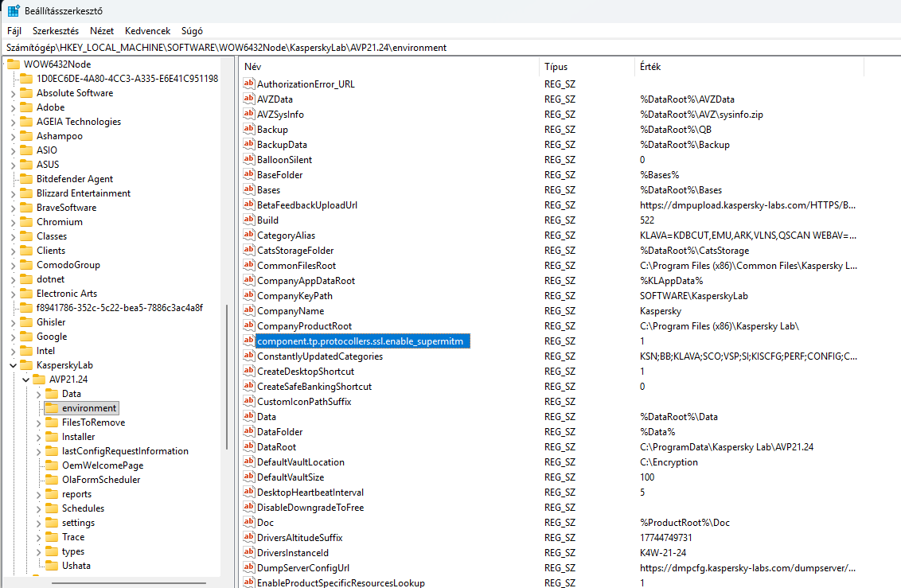Click the string icon beside Build
This screenshot has height=588, width=901.
pos(249,220)
